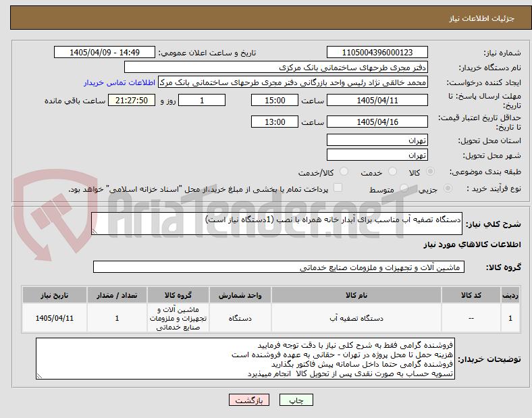Click the price validity date 1405/04/16 field
Screen dimensions: 532x418
click(x=377, y=122)
